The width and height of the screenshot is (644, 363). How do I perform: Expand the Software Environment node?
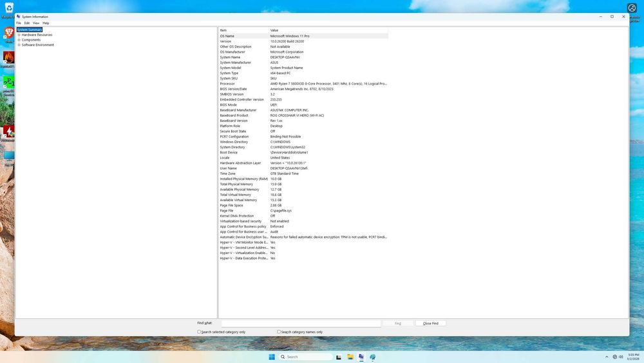[19, 44]
